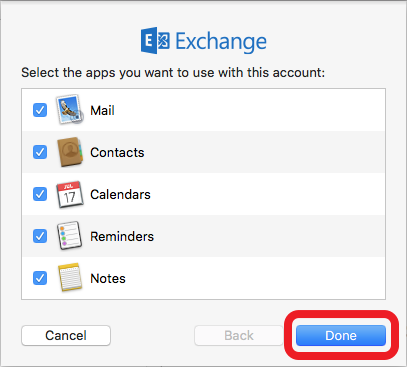The image size is (407, 367).
Task: Click the Calendars app icon showing 17
Action: coord(69,194)
